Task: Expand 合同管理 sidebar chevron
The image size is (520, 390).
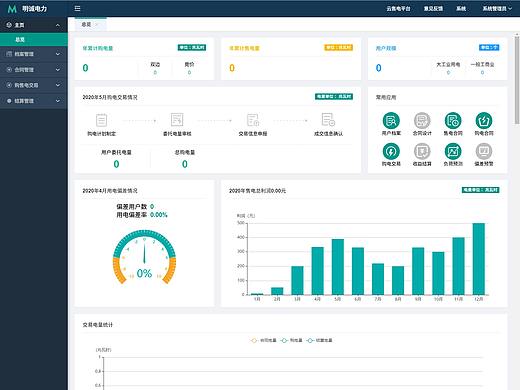Action: [58, 70]
